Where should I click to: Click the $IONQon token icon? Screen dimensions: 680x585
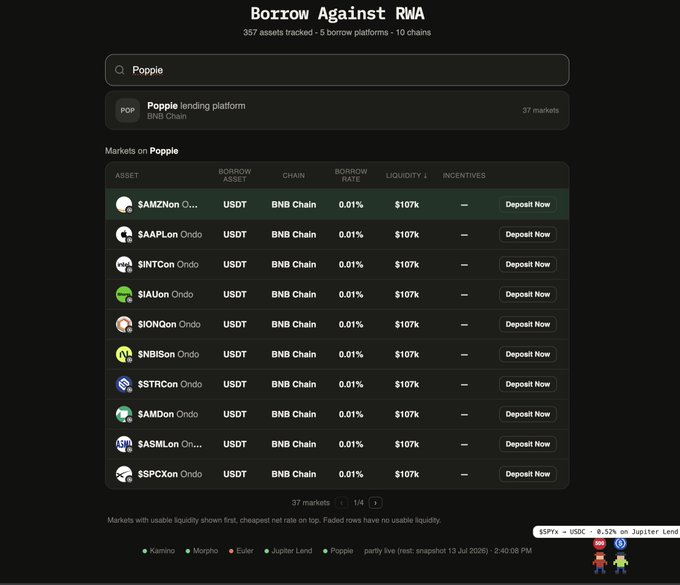pos(124,324)
